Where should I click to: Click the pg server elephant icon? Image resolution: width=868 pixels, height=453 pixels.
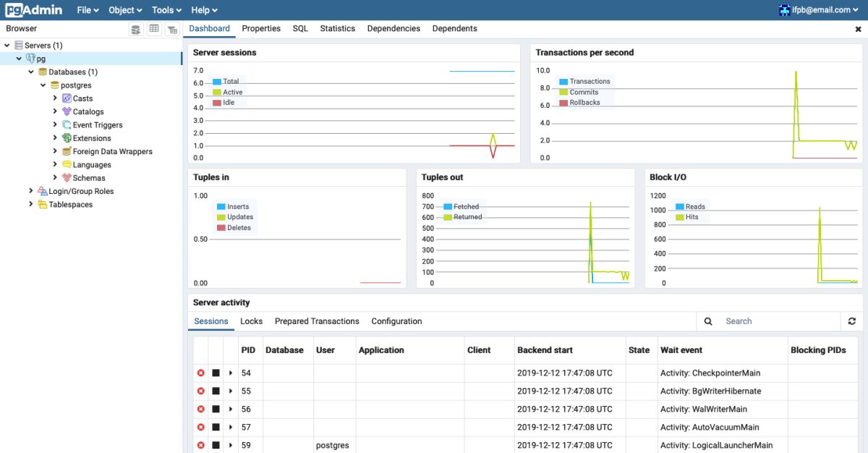(31, 59)
